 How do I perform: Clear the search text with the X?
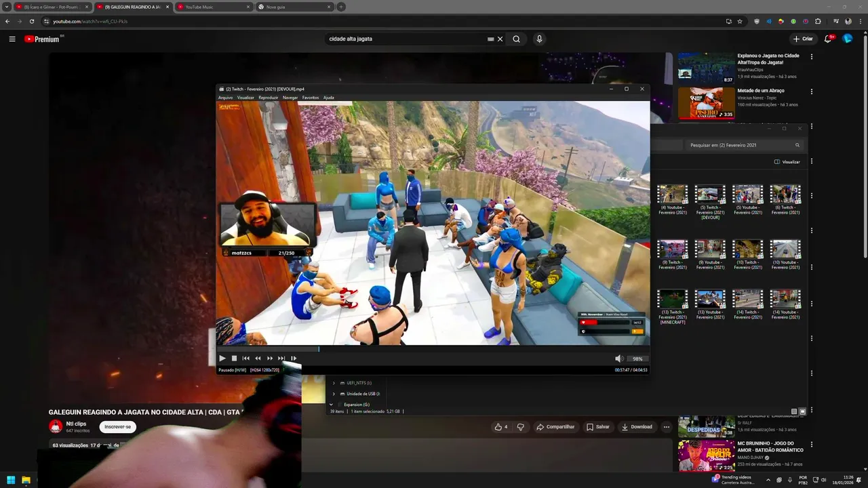click(500, 39)
